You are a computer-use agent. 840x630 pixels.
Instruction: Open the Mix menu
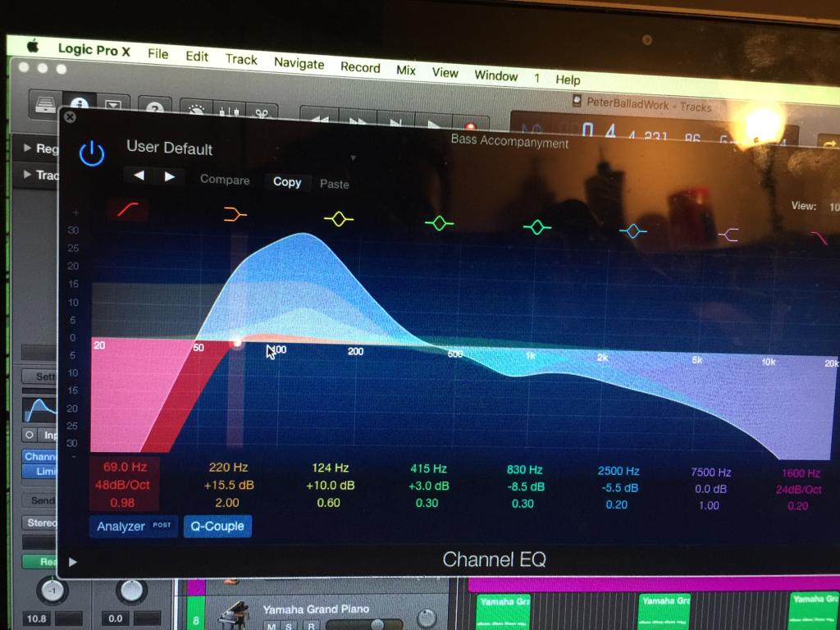coord(406,71)
